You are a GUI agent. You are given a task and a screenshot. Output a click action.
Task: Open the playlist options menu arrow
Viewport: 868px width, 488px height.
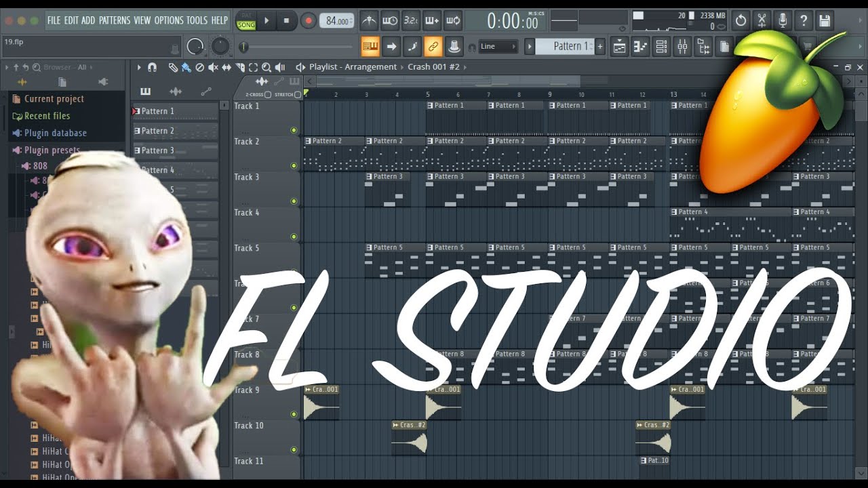[x=139, y=67]
